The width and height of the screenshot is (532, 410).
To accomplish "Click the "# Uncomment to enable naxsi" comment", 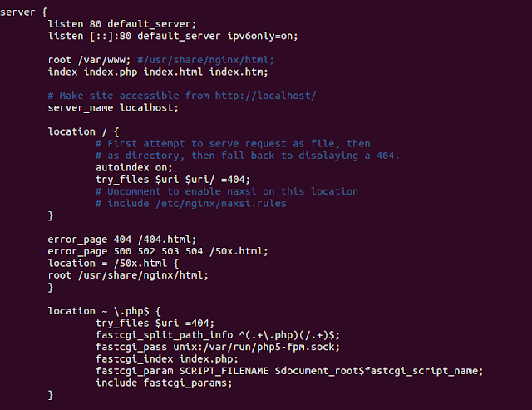I will pos(226,191).
